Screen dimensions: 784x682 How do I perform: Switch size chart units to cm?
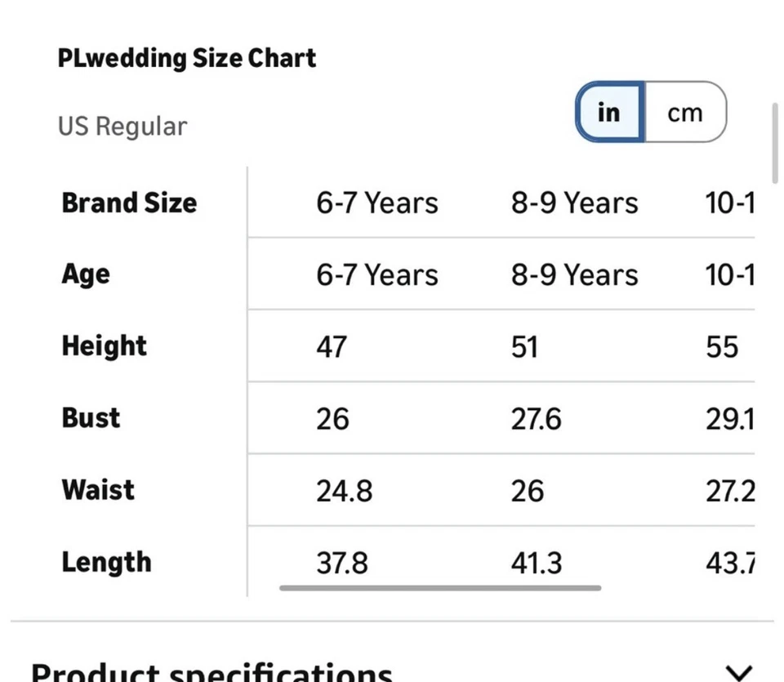click(x=684, y=113)
